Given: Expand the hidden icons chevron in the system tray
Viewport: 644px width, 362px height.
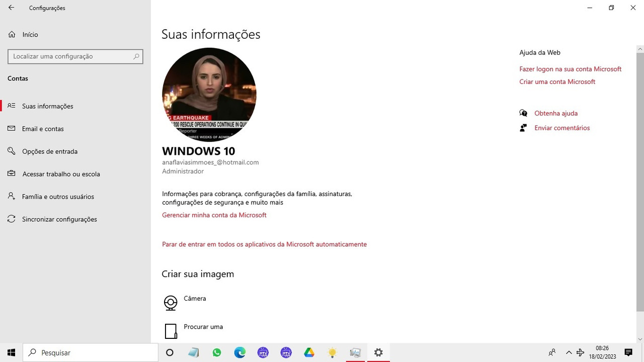Looking at the screenshot, I should (569, 352).
